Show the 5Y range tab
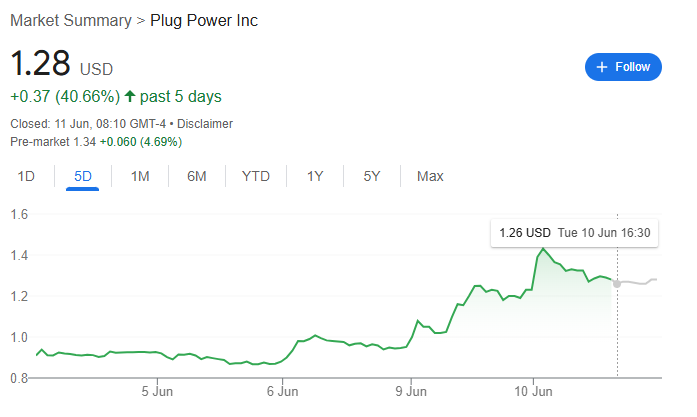 tap(372, 176)
